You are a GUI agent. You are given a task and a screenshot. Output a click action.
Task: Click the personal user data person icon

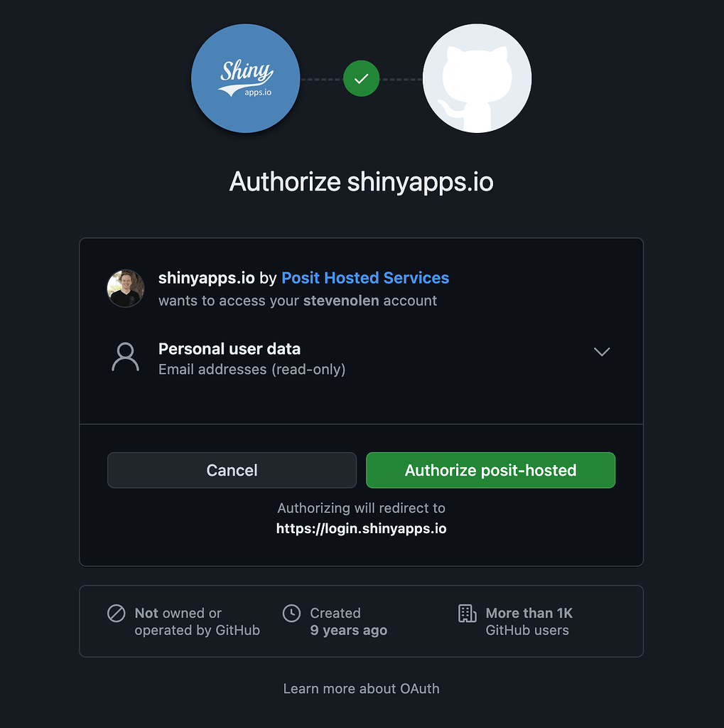tap(125, 357)
